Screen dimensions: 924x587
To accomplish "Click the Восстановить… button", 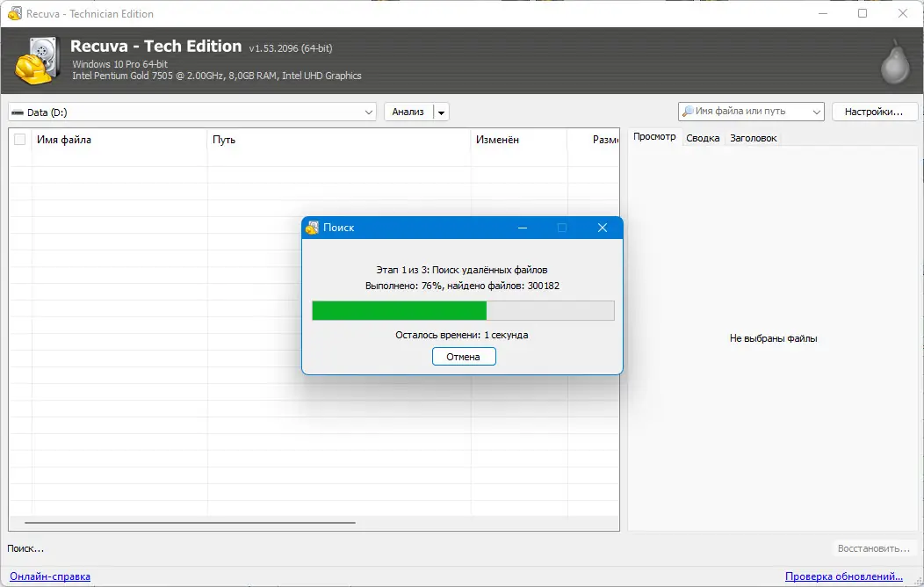I will click(x=873, y=548).
